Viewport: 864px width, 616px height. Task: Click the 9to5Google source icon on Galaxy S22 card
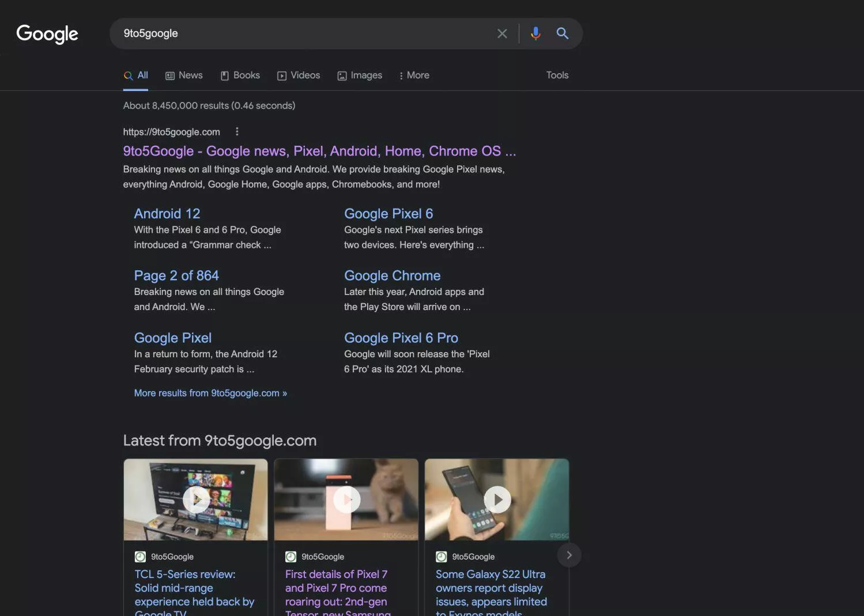click(441, 557)
